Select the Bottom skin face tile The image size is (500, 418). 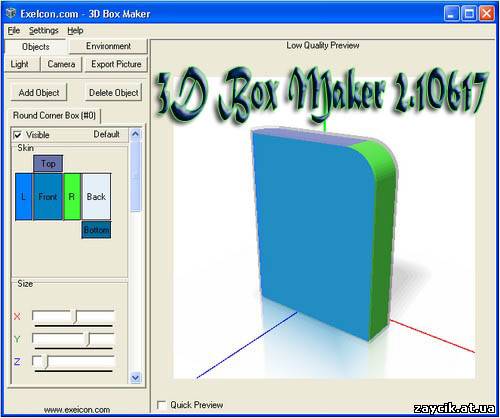click(96, 230)
